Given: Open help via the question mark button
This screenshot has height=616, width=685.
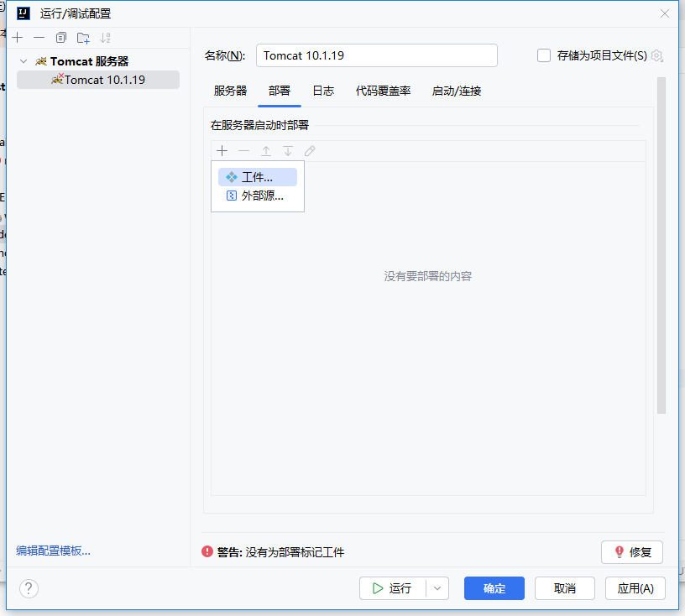Looking at the screenshot, I should click(28, 588).
